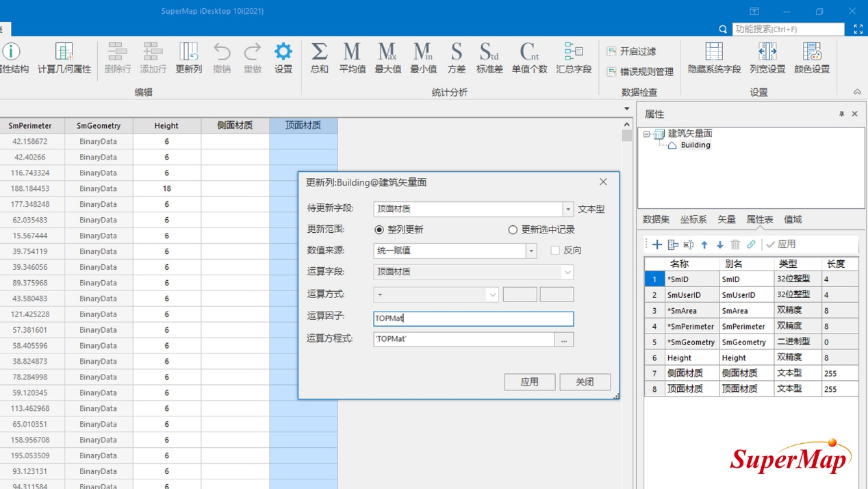Screen dimensions: 868x489
Task: Switch to the 值域 tab
Action: 793,220
